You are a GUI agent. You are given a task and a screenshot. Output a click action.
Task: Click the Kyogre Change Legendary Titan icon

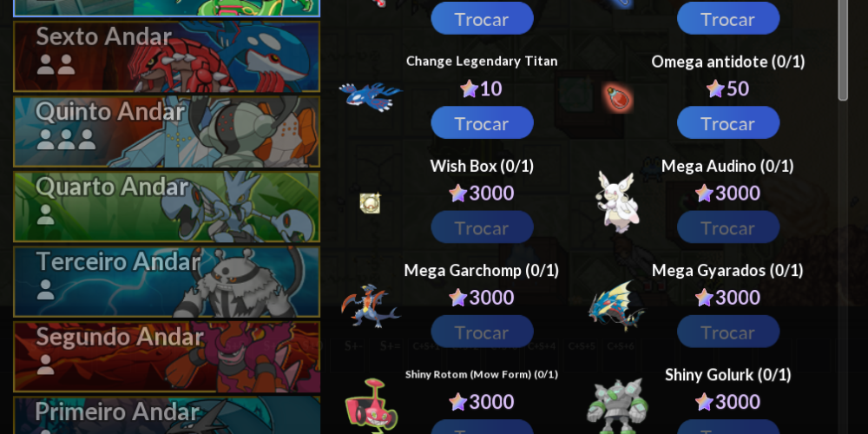coord(371,97)
